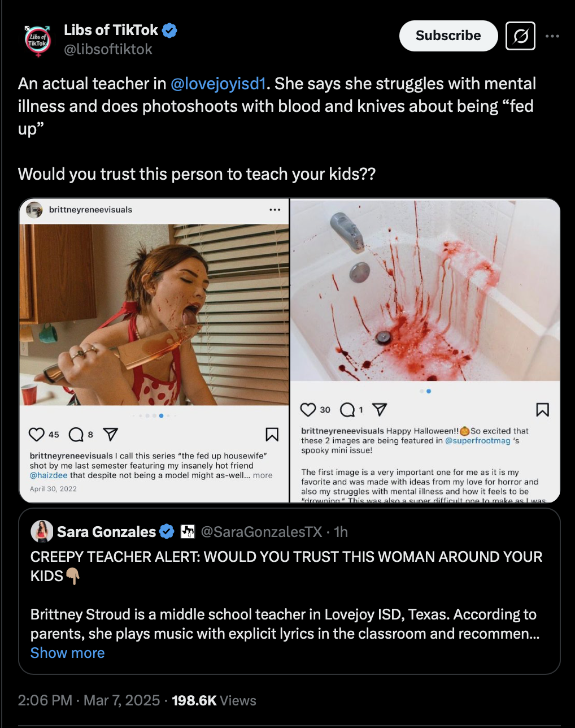Open the @libsoftiktok handle

[x=108, y=50]
